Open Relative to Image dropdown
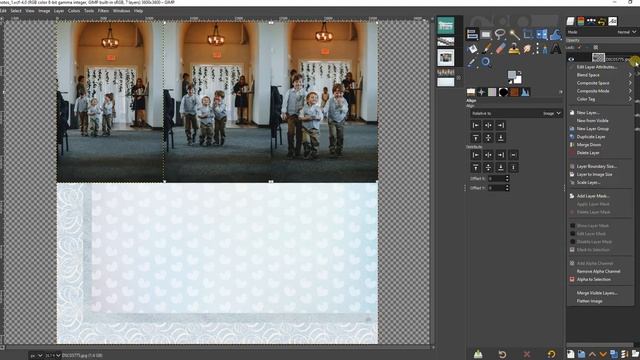This screenshot has width=640, height=360. 516,113
